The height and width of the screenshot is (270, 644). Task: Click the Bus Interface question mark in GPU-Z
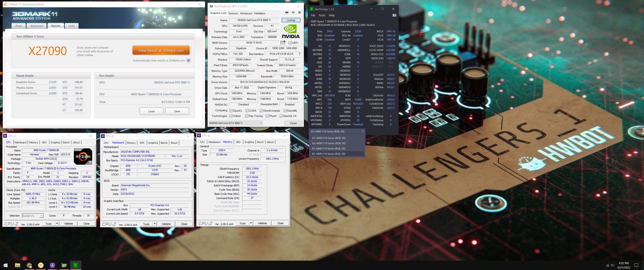pos(299,54)
